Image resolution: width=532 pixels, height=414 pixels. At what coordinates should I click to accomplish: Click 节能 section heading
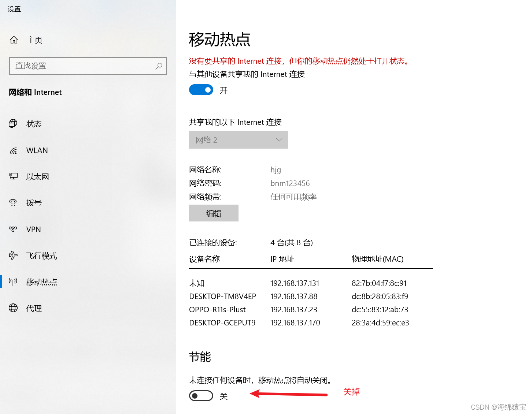200,357
